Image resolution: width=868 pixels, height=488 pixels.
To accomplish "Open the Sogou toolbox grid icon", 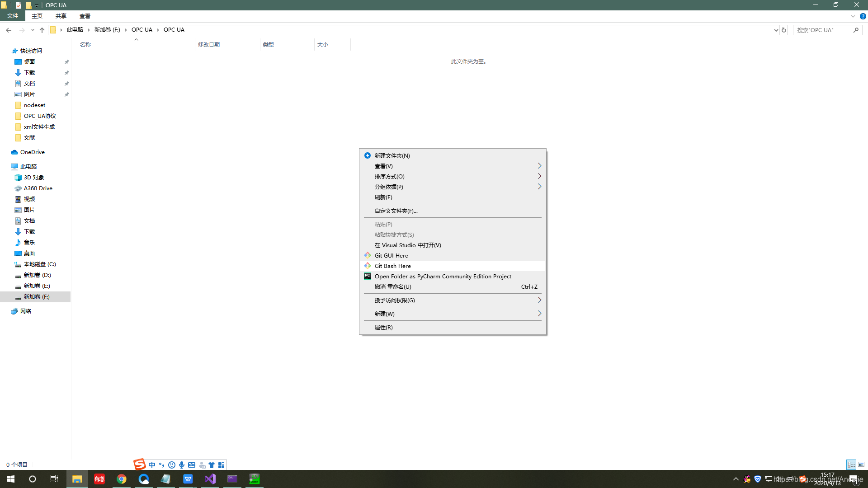I will 222,465.
